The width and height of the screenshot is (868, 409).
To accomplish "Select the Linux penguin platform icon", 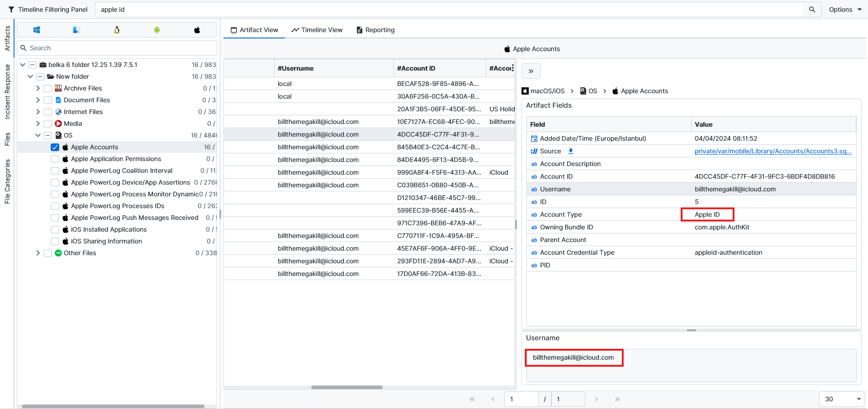I will pos(117,30).
